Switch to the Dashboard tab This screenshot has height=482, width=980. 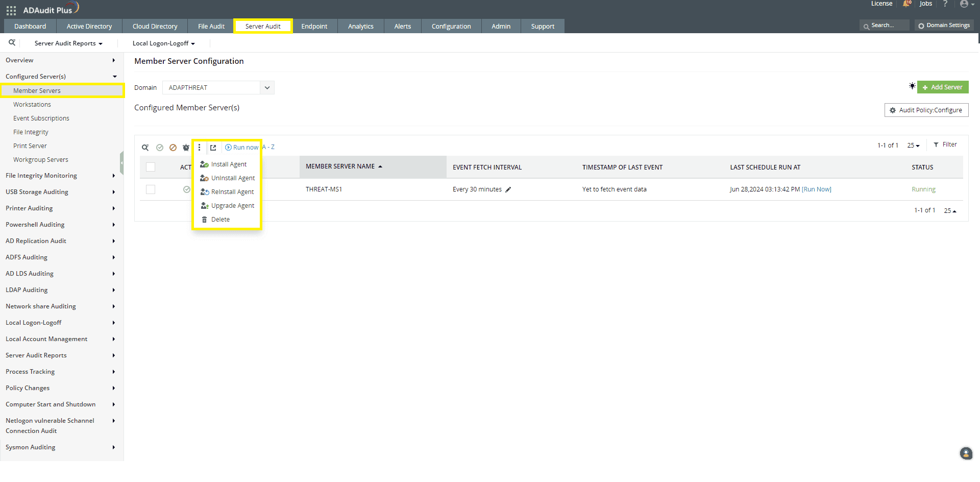point(30,26)
